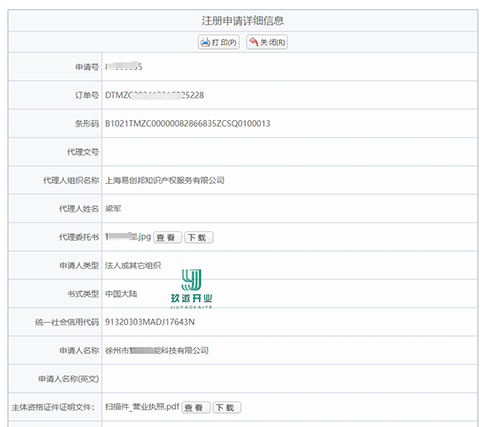The width and height of the screenshot is (500, 427).
Task: Download the 扫描件_营业执照.pdf file
Action: (227, 407)
